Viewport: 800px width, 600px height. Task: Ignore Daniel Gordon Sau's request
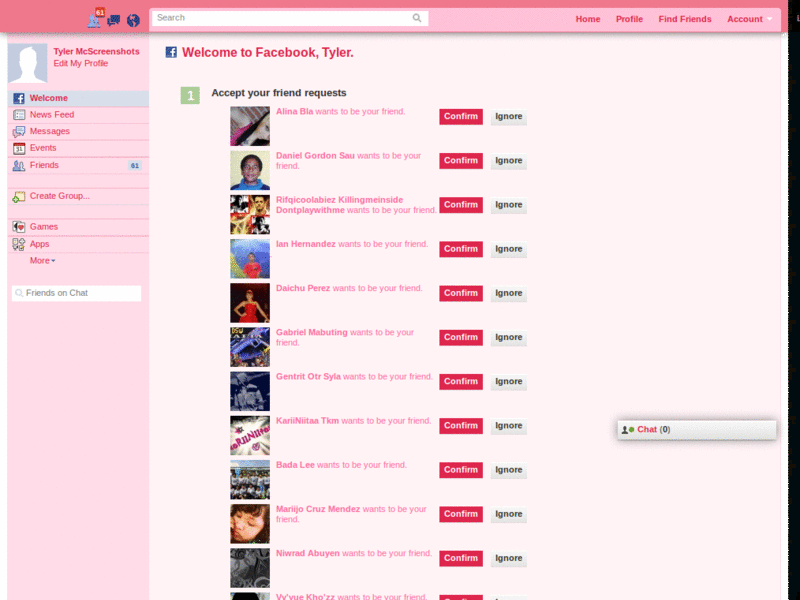point(509,161)
